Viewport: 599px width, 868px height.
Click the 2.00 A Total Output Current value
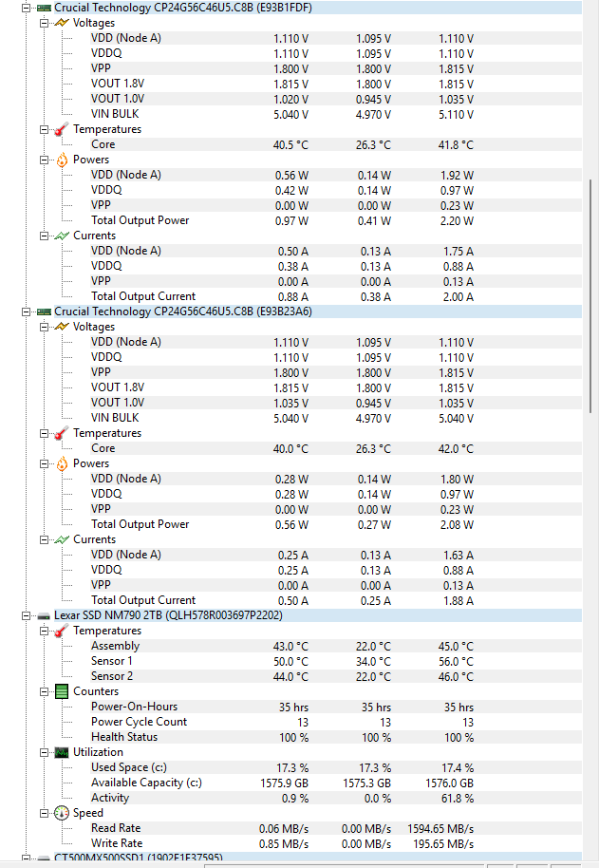pos(458,296)
